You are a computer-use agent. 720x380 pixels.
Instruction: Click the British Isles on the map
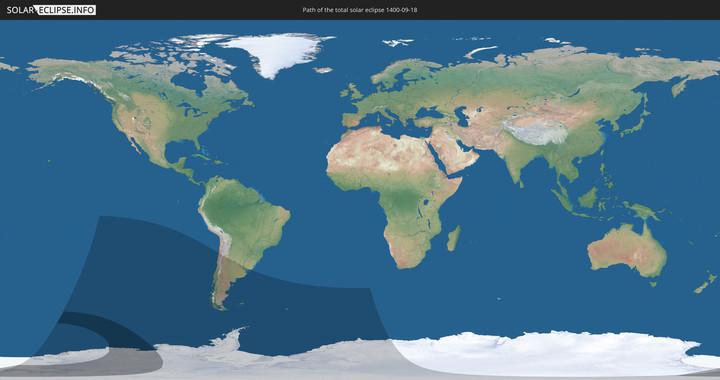(351, 92)
